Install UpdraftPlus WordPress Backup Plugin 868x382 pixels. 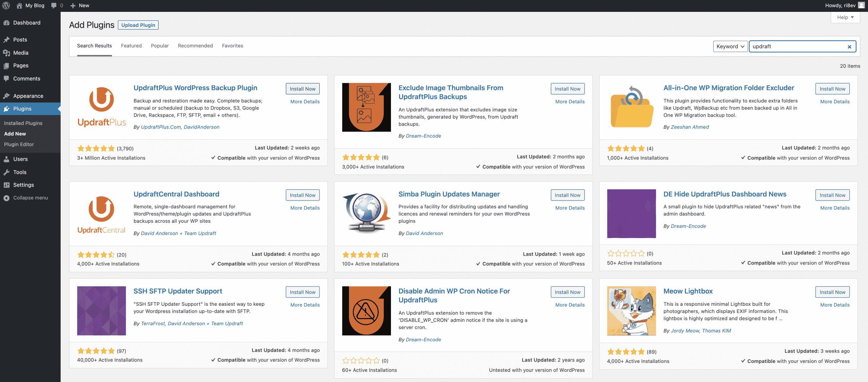point(302,89)
